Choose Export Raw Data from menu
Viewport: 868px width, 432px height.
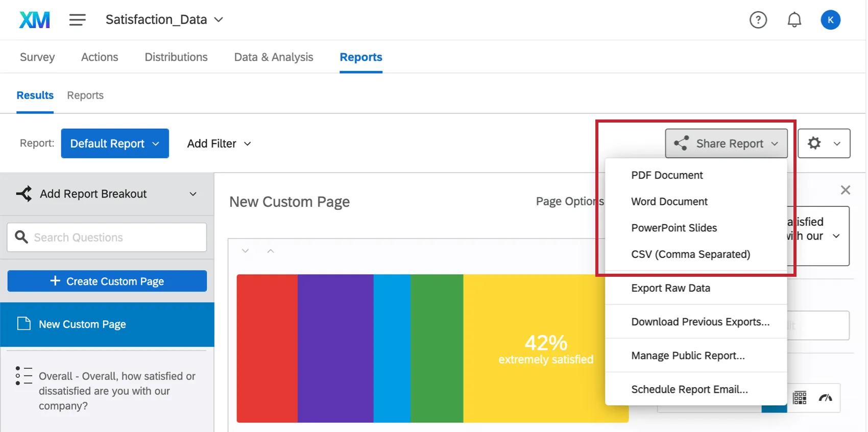click(670, 288)
